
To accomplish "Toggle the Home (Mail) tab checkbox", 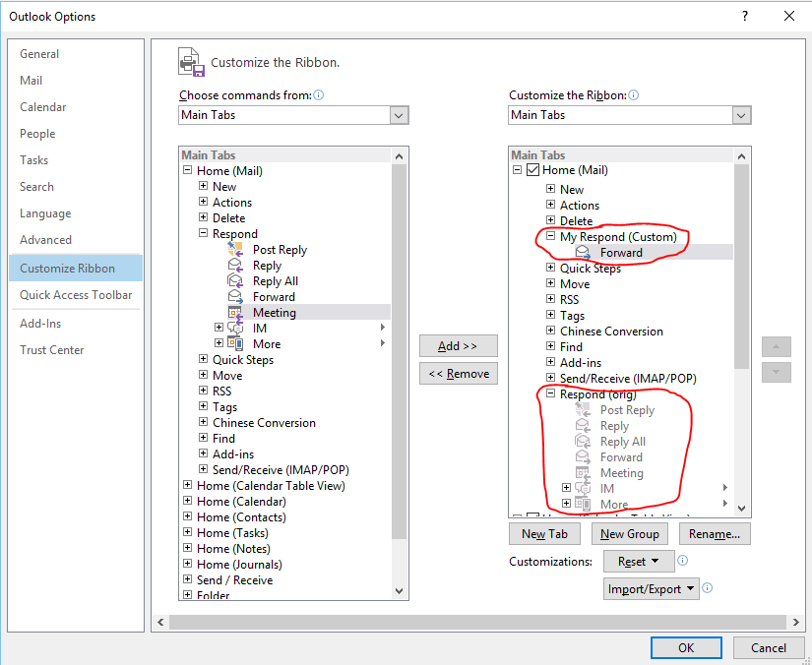I will [532, 170].
